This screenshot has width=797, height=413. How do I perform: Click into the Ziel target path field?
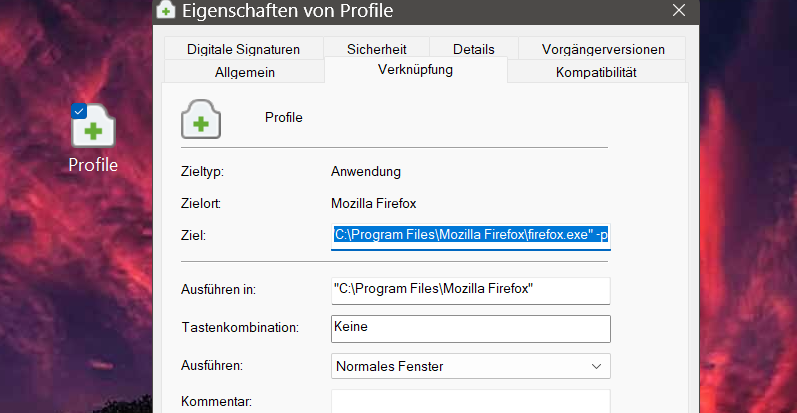[x=471, y=235]
